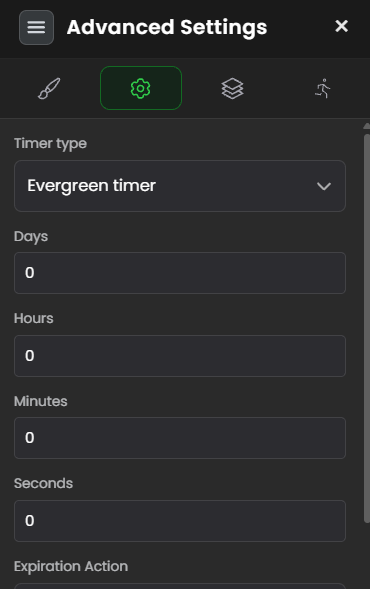Viewport: 370px width, 589px height.
Task: Open the running figure animation tab
Action: (x=323, y=88)
